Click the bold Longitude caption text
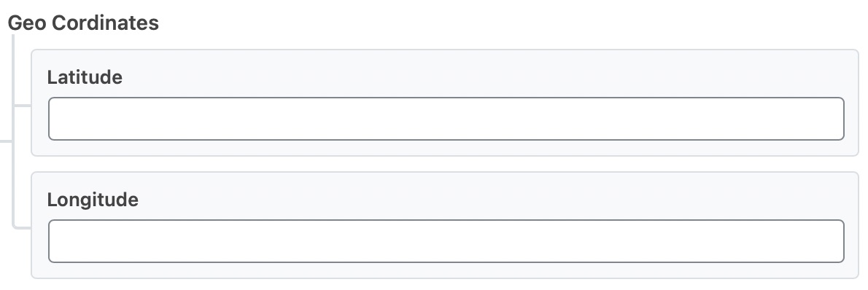The image size is (868, 290). (93, 199)
